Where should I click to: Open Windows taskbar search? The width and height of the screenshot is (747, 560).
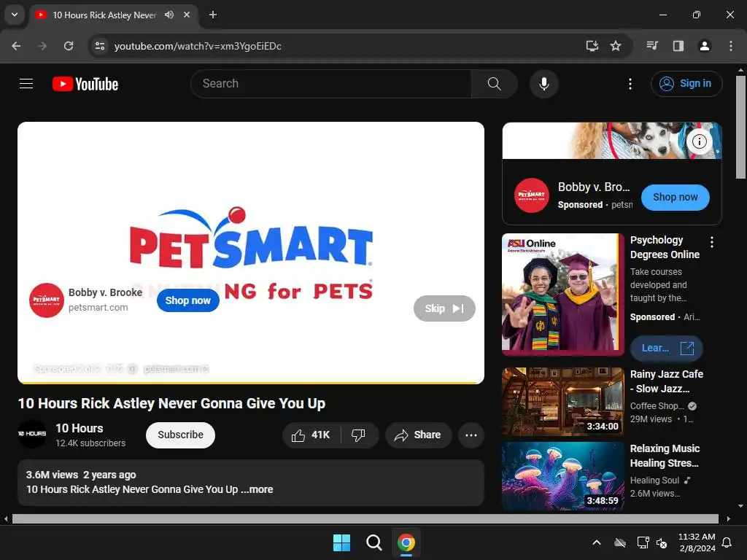pyautogui.click(x=374, y=542)
